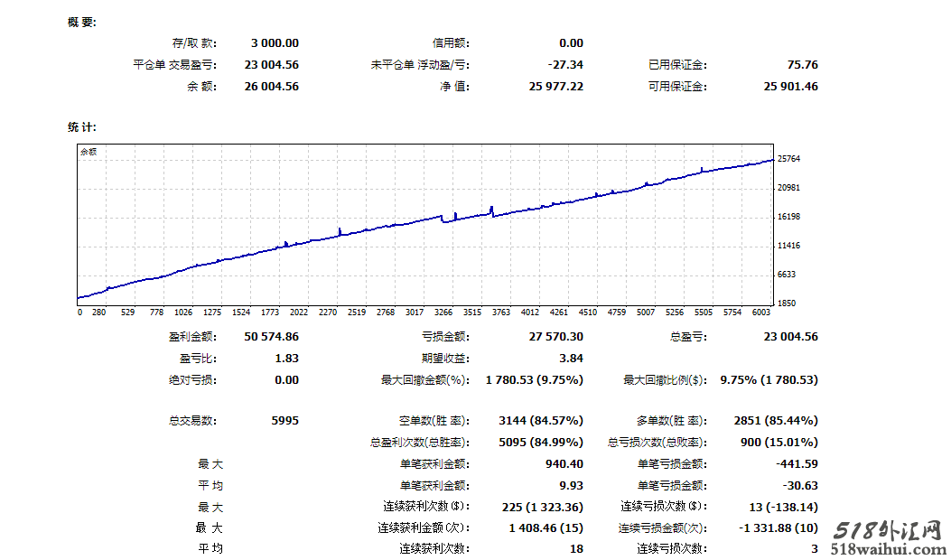Screen dimensions: 951x560
Task: Select the 余额 legend label inside chart
Action: pos(89,153)
